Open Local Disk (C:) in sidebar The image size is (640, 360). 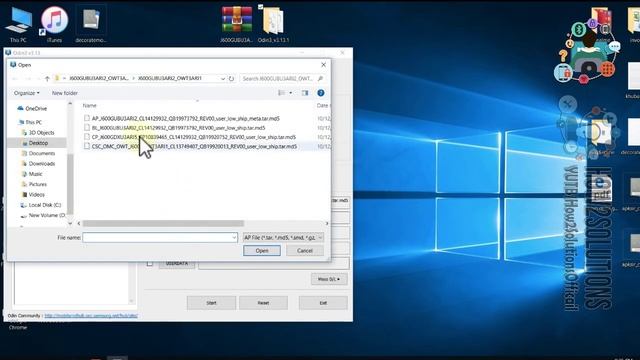tap(41, 205)
